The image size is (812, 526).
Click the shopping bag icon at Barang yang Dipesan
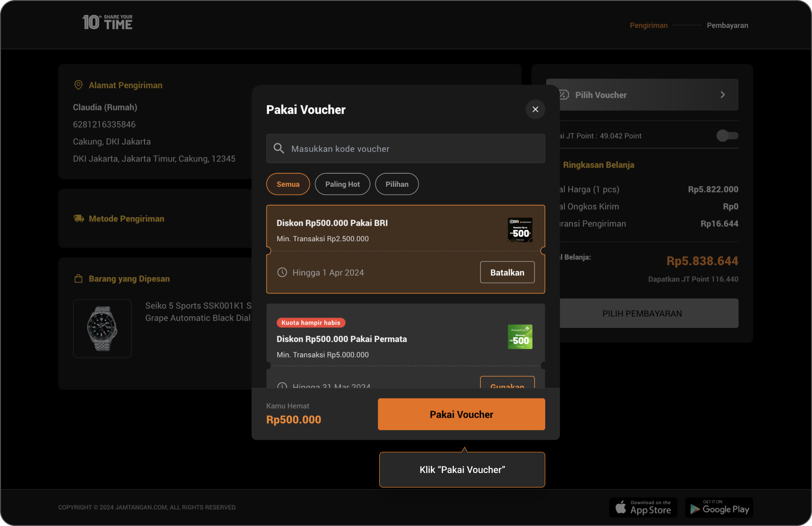(78, 279)
